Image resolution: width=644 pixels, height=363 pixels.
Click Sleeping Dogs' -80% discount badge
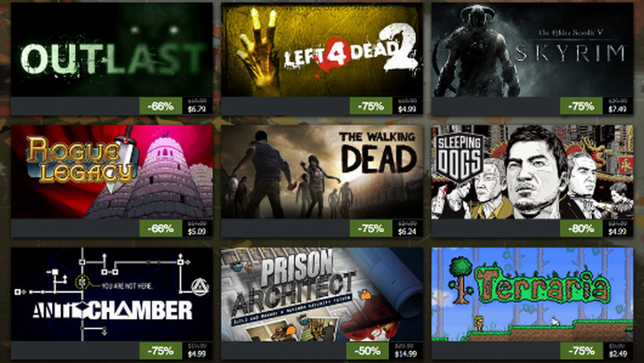tap(581, 229)
